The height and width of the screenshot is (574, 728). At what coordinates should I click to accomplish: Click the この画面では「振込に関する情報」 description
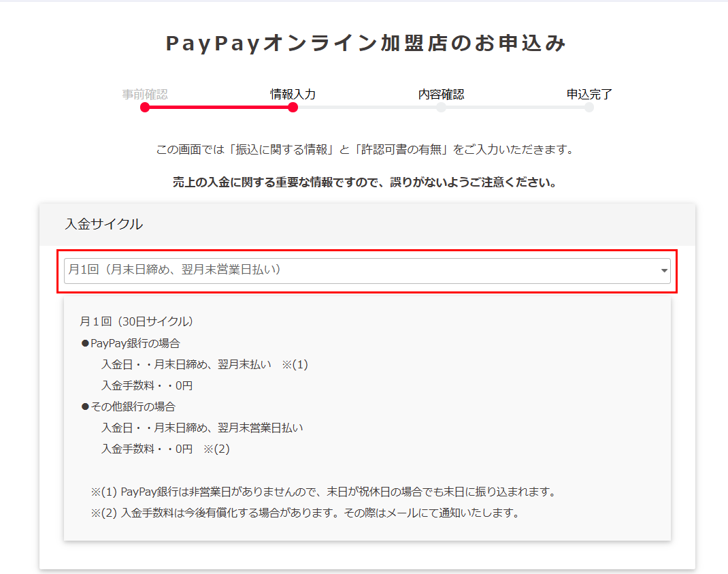[365, 150]
